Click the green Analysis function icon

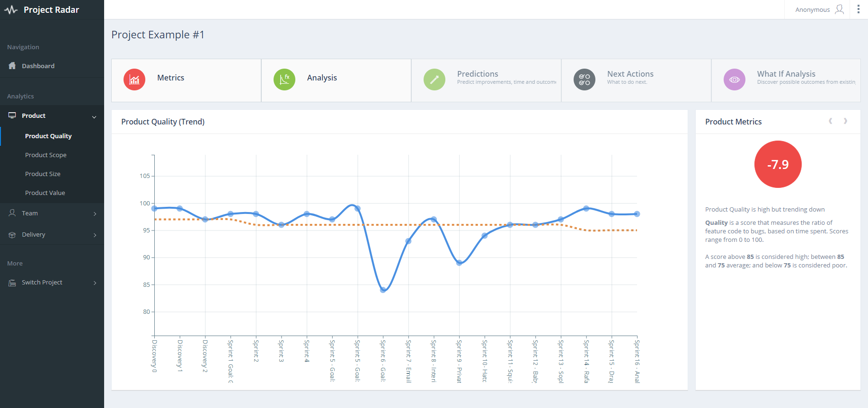coord(284,80)
